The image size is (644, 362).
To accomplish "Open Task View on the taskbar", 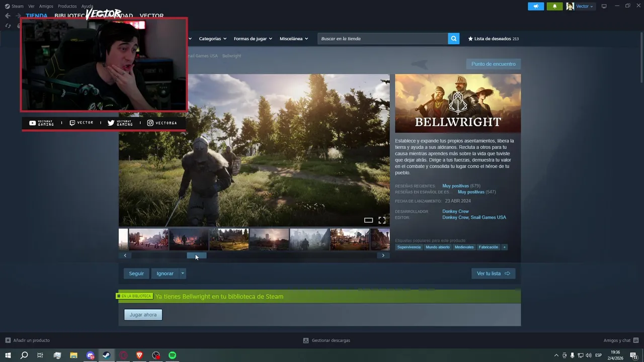I will coord(40,355).
